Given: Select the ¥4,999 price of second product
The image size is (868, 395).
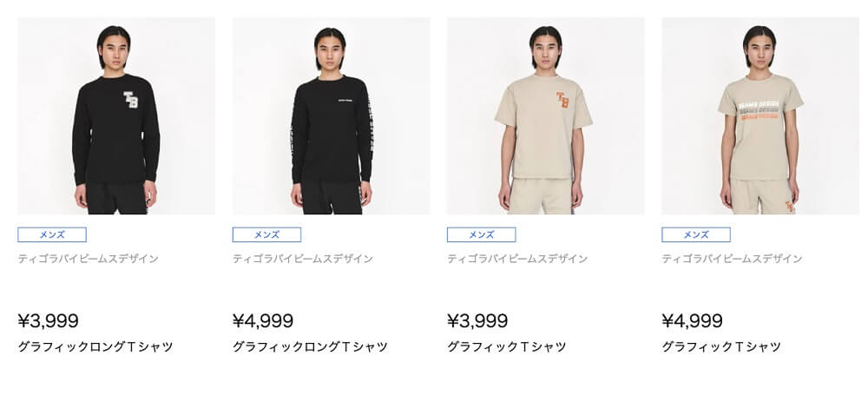Looking at the screenshot, I should click(263, 320).
